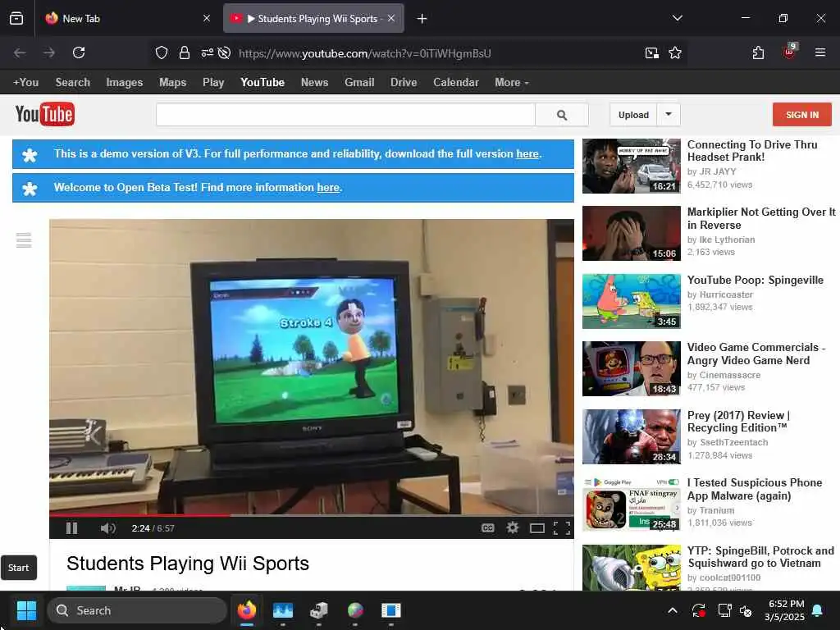Switch to theater mode icon
840x630 pixels.
tap(537, 529)
